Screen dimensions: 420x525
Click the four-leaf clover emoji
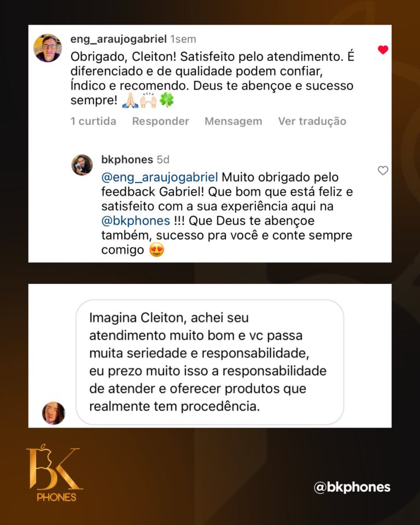[x=166, y=100]
